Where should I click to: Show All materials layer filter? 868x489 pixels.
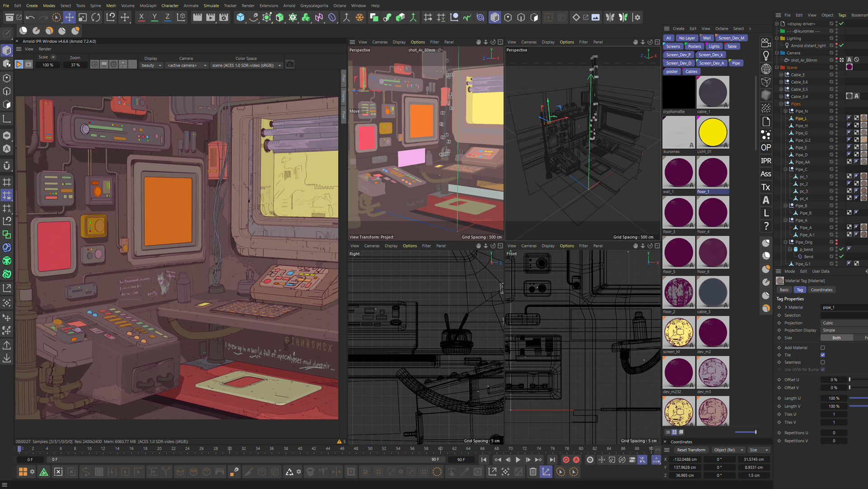pos(669,38)
